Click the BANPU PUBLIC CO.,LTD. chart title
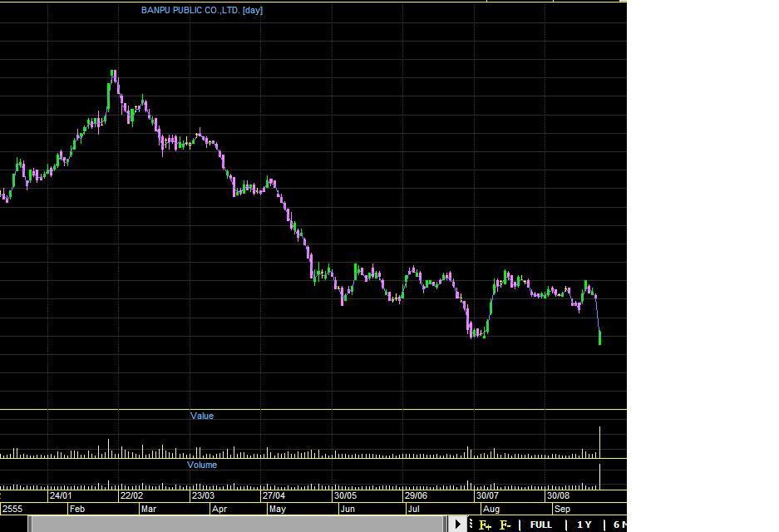Viewport: 779px width, 532px height. coord(201,10)
